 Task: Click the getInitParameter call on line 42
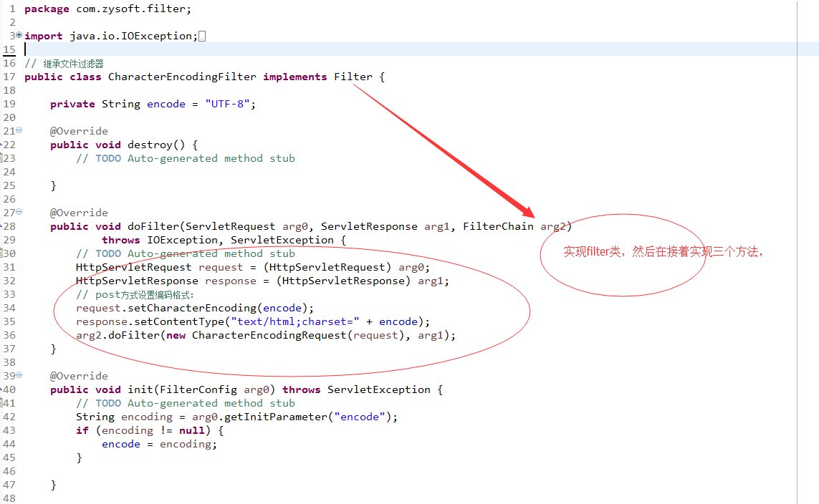click(x=275, y=417)
